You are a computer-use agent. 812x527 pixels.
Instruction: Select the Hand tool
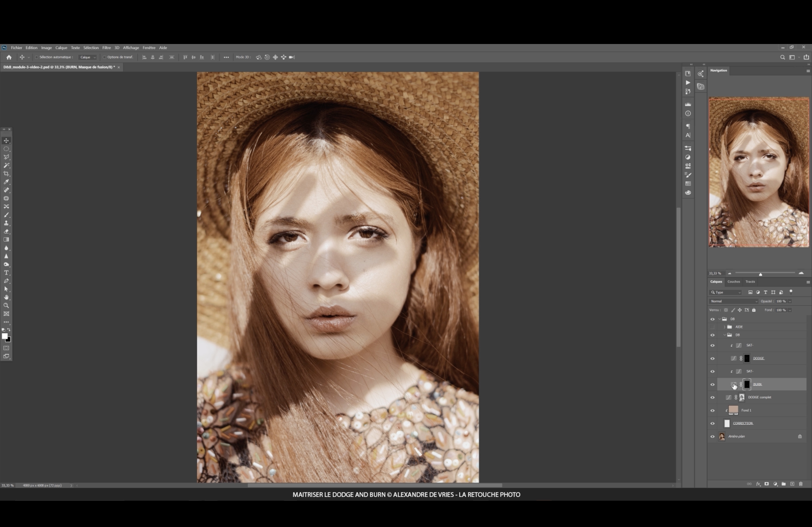tap(6, 297)
